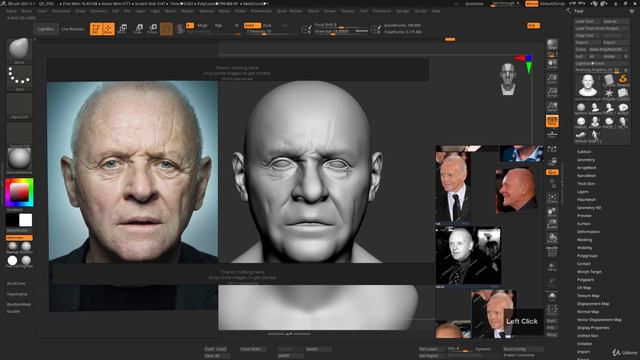Viewport: 640px width, 360px height.
Task: Toggle the orange Qxyz rotation button
Action: tap(552, 172)
